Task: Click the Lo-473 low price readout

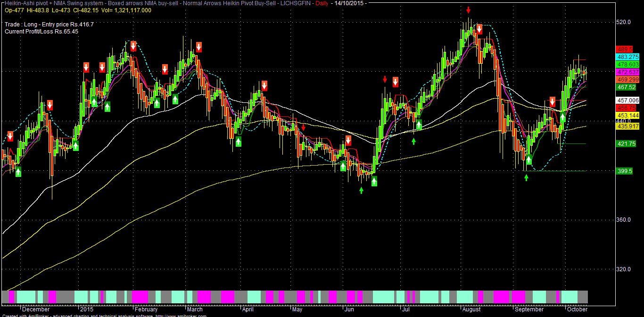Action: tap(60, 10)
